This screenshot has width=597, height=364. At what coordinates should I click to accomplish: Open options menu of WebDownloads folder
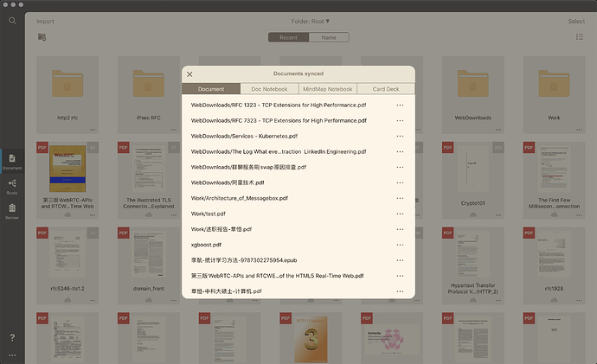(x=498, y=130)
